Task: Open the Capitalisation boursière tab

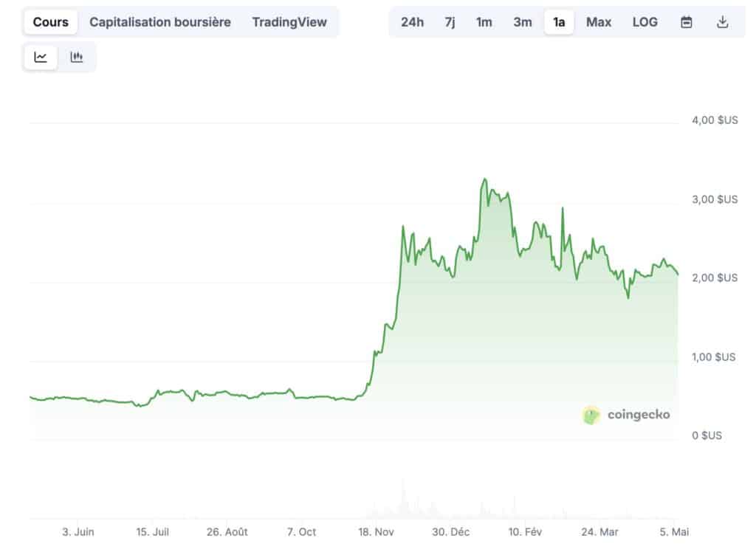Action: pyautogui.click(x=160, y=22)
